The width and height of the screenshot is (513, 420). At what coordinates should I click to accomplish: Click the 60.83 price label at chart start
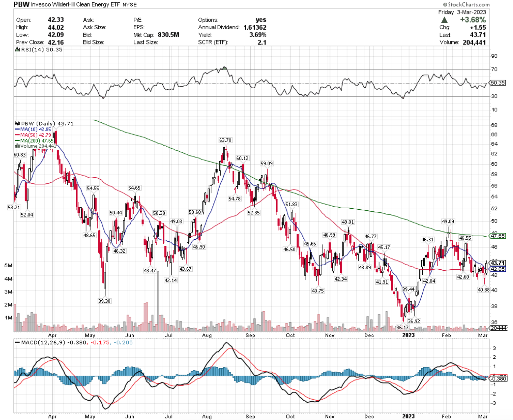pos(20,155)
